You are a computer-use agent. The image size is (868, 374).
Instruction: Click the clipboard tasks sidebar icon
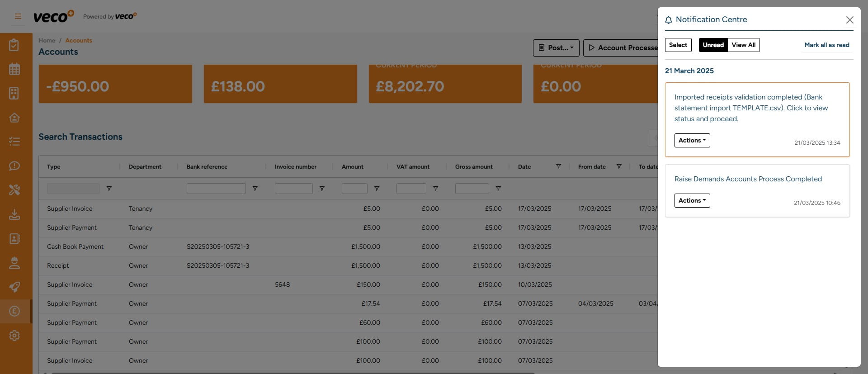point(14,45)
